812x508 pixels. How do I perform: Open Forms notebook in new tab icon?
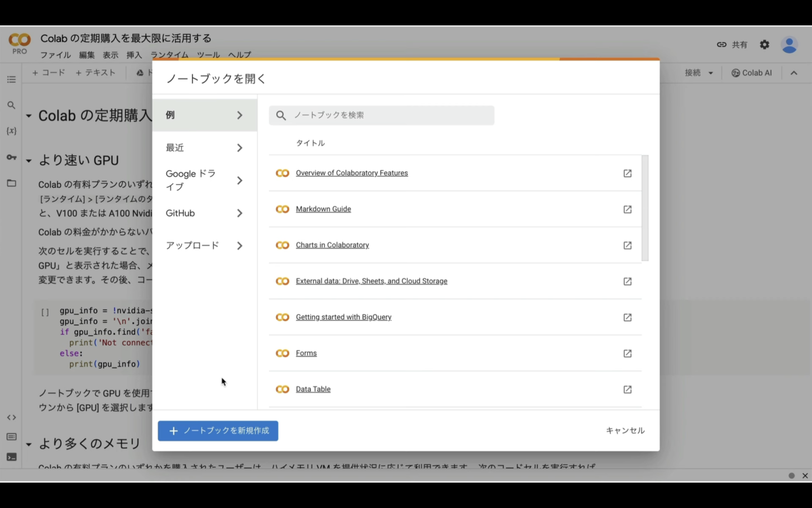627,353
